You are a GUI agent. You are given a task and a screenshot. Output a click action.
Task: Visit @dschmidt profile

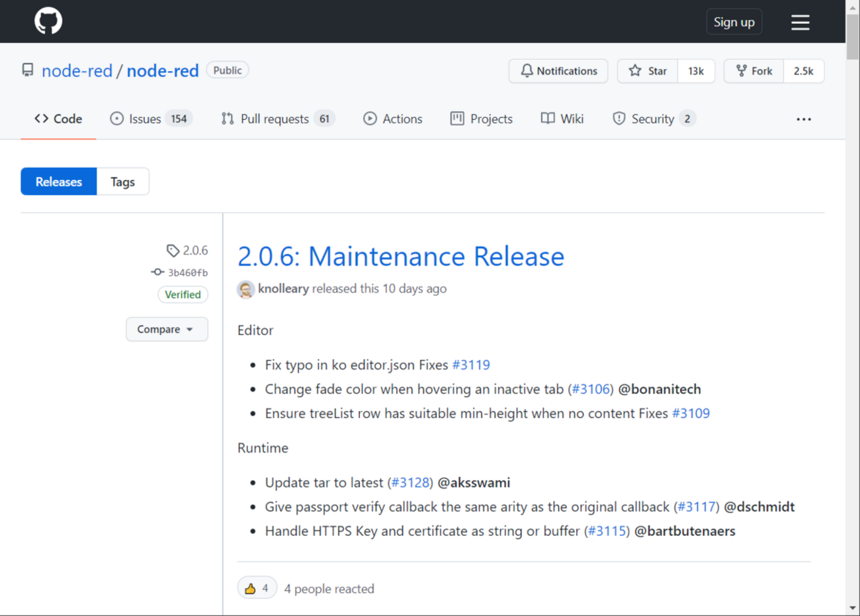[x=759, y=507]
